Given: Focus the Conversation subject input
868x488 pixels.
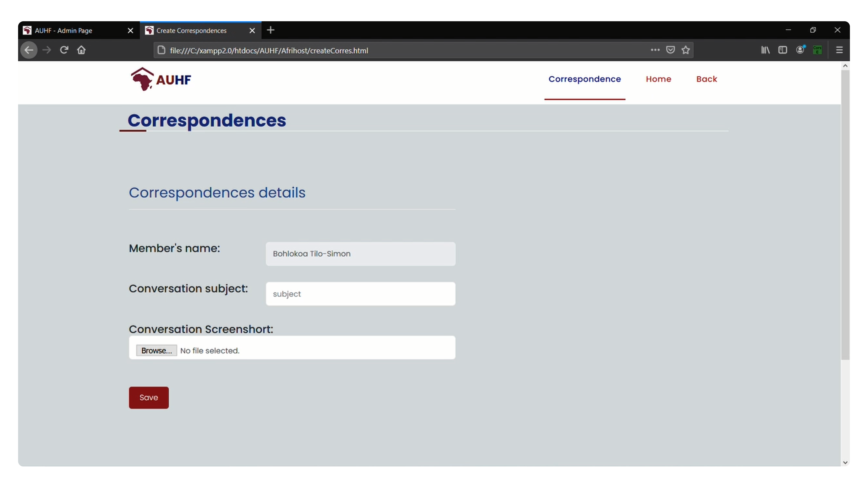Looking at the screenshot, I should pyautogui.click(x=361, y=294).
